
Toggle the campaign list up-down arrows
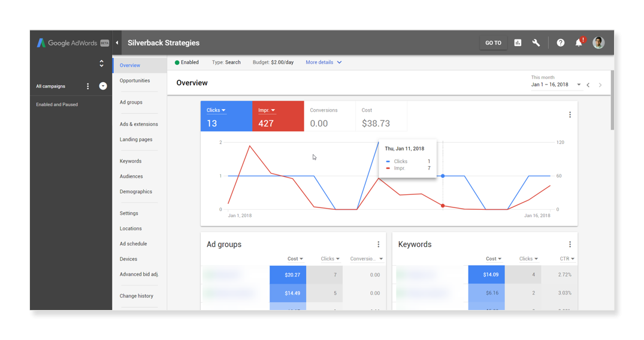click(x=101, y=64)
